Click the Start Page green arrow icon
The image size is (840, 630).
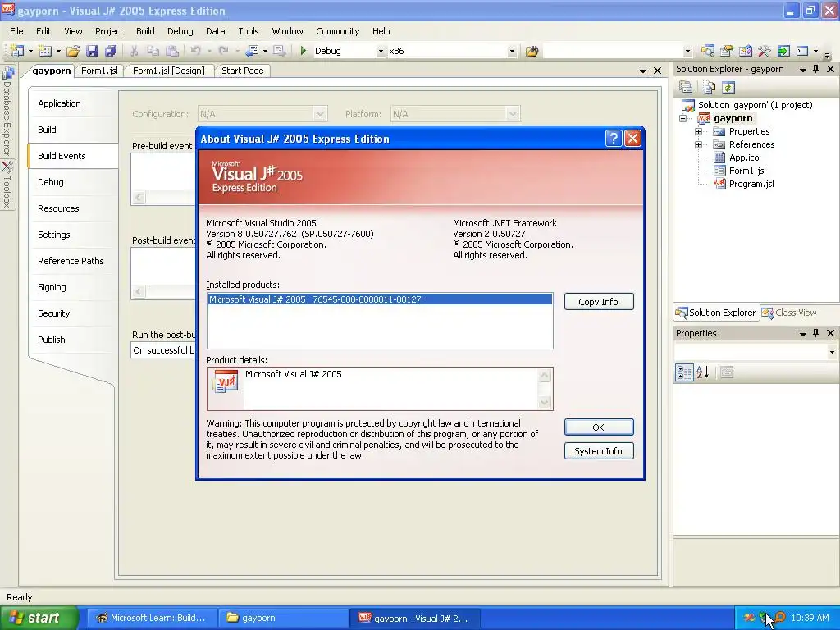(783, 51)
